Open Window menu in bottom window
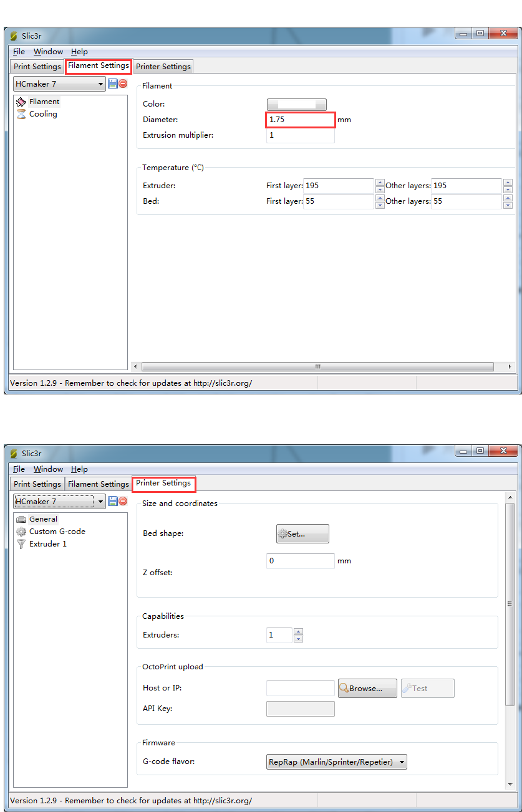Viewport: 522px width, 812px height. tap(48, 469)
